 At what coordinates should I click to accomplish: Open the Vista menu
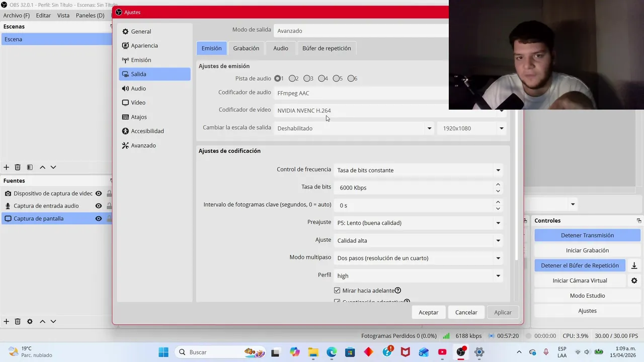click(63, 16)
